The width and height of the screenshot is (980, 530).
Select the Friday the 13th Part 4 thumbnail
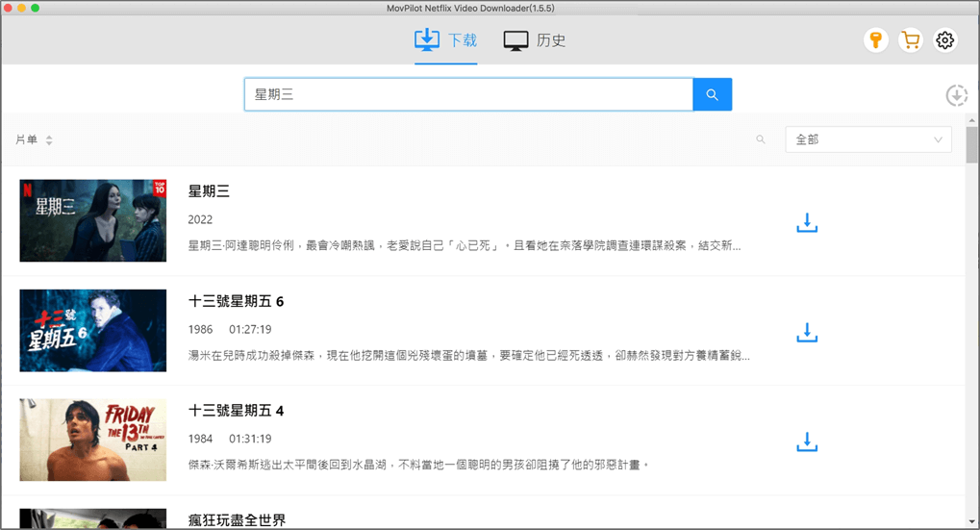(x=93, y=440)
